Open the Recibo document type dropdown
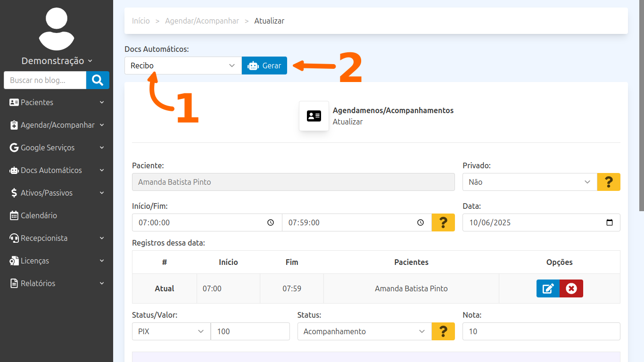This screenshot has width=644, height=362. coord(182,66)
